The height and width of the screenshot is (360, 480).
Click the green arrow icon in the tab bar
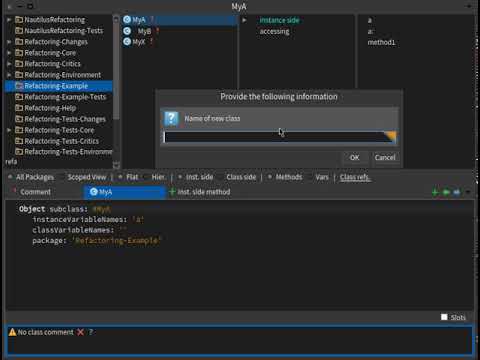[x=446, y=192]
